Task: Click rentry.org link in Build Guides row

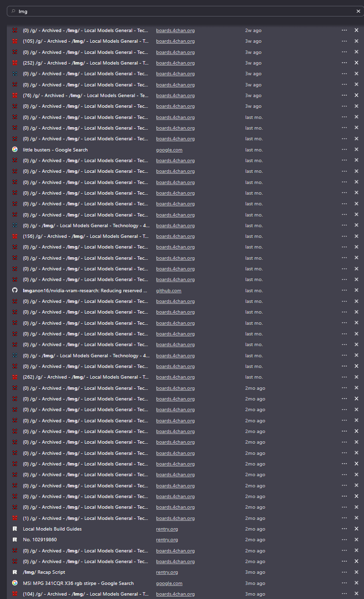Action: point(167,529)
